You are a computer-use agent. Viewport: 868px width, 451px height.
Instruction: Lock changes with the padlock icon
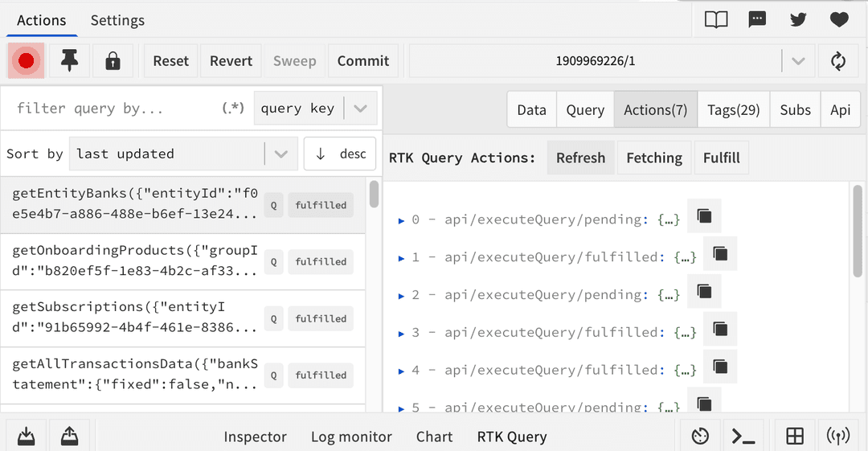click(113, 61)
